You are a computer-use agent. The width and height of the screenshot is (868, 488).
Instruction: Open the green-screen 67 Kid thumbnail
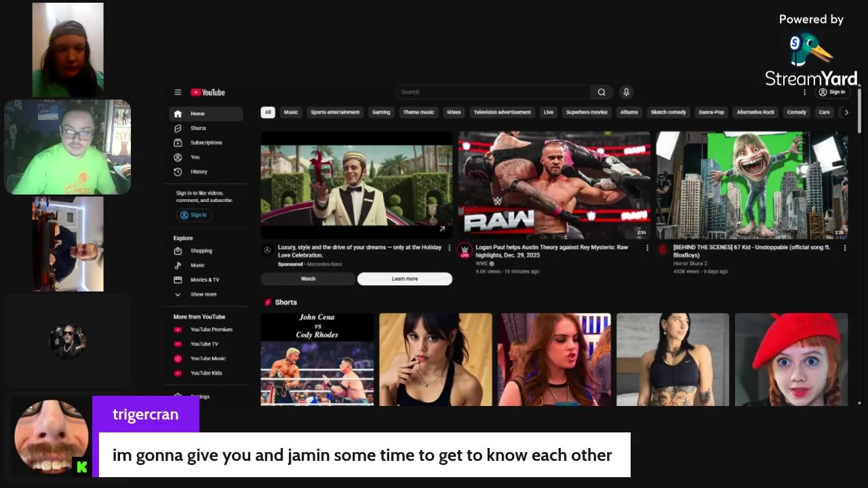click(x=752, y=185)
